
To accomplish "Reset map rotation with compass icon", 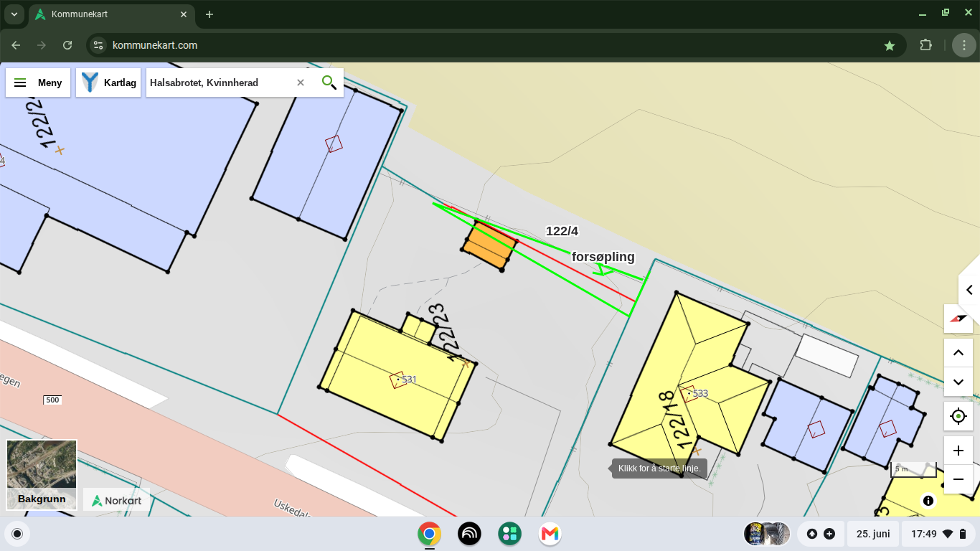I will pyautogui.click(x=958, y=318).
